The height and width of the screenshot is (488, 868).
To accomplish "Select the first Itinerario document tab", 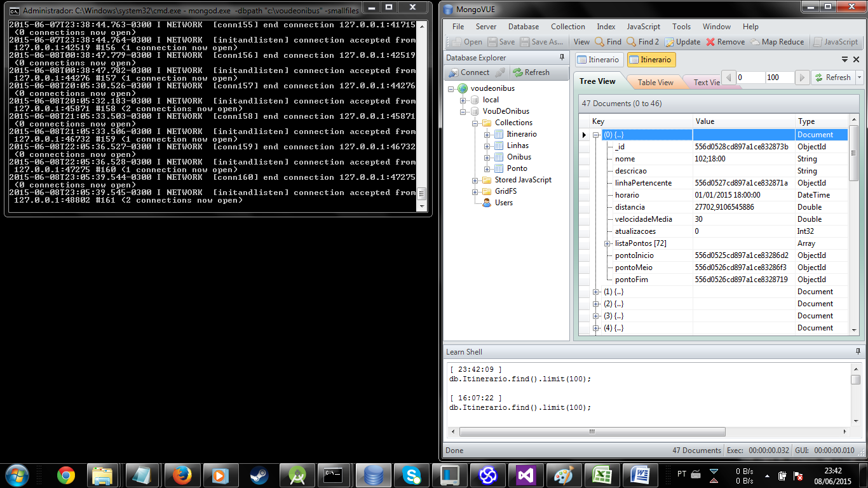I will click(x=599, y=60).
